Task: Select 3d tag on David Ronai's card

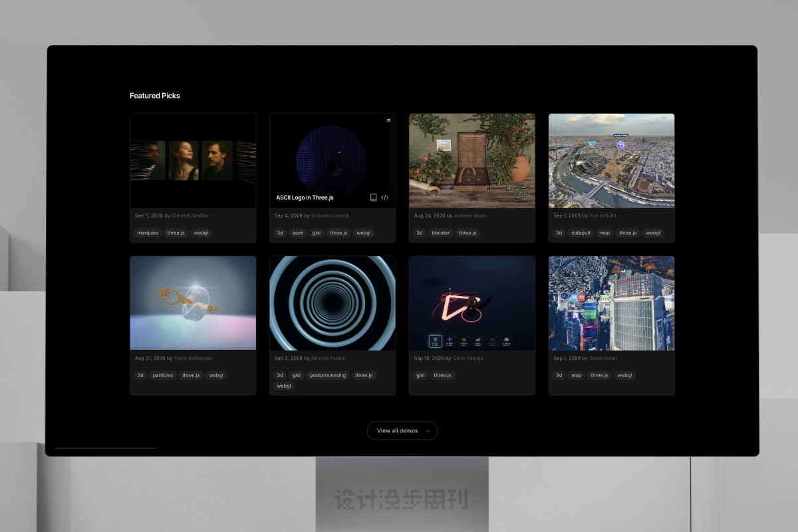Action: [x=559, y=375]
